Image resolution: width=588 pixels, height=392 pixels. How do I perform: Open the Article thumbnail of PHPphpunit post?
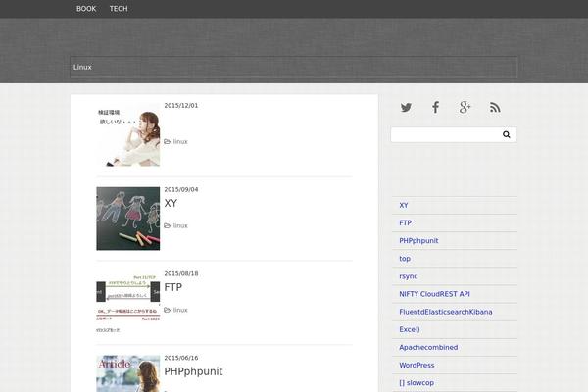(127, 373)
